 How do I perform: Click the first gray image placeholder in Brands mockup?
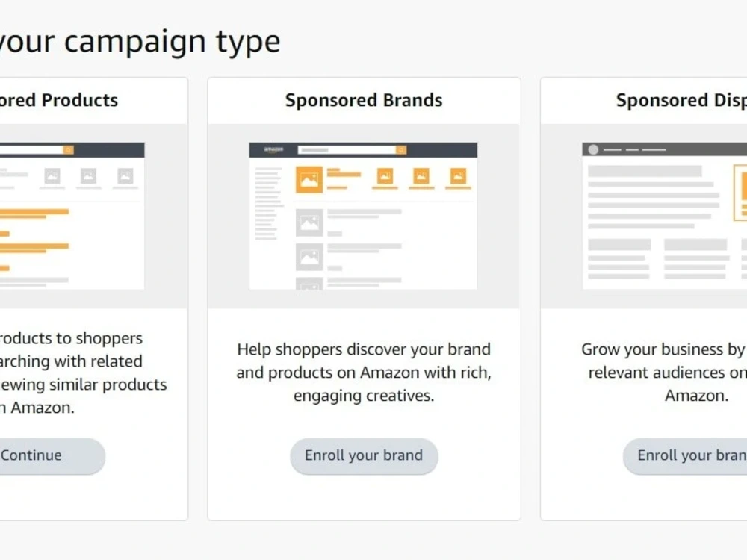click(x=309, y=223)
